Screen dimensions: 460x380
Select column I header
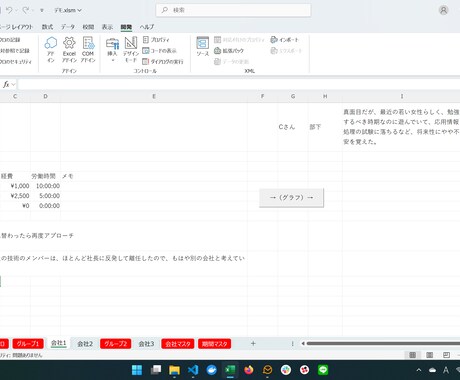pyautogui.click(x=401, y=96)
